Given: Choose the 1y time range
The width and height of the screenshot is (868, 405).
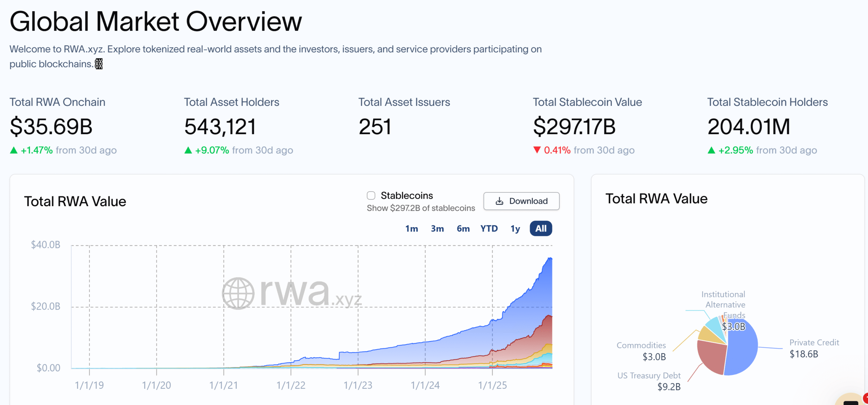Looking at the screenshot, I should [515, 228].
